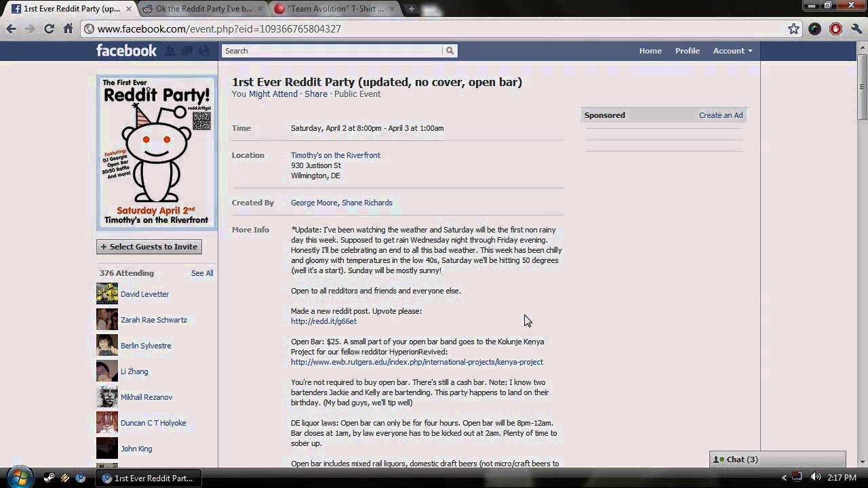
Task: Expand the Account dropdown menu
Action: coord(732,51)
